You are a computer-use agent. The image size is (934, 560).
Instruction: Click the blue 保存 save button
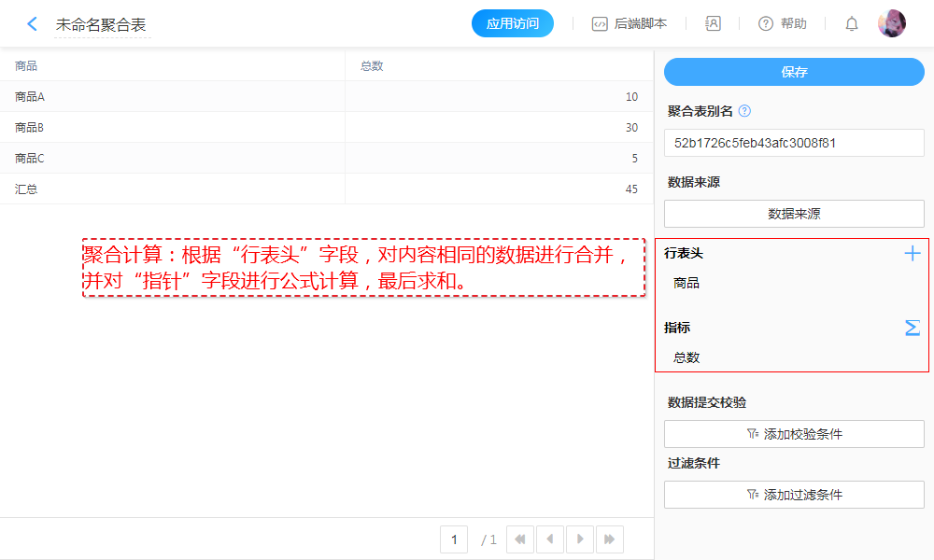click(794, 72)
